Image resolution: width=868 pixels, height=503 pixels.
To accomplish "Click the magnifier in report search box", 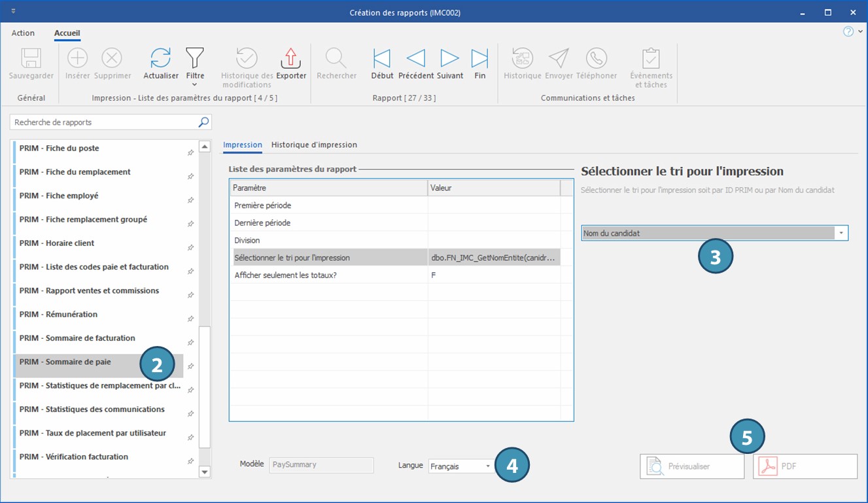I will pos(203,122).
